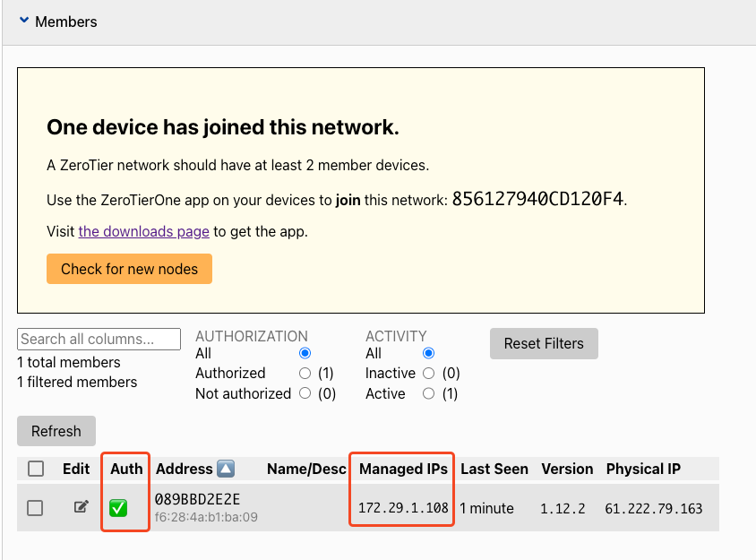The width and height of the screenshot is (756, 560).
Task: Click the AUTHORIZATION filter heading
Action: tap(252, 336)
